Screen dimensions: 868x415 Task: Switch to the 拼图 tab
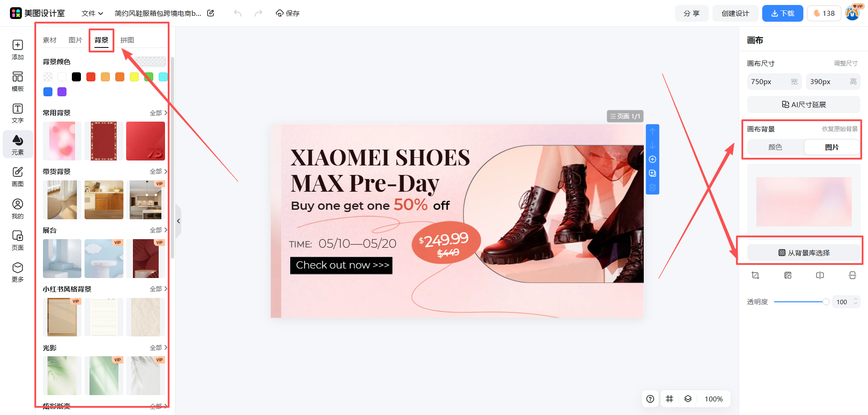tap(127, 40)
